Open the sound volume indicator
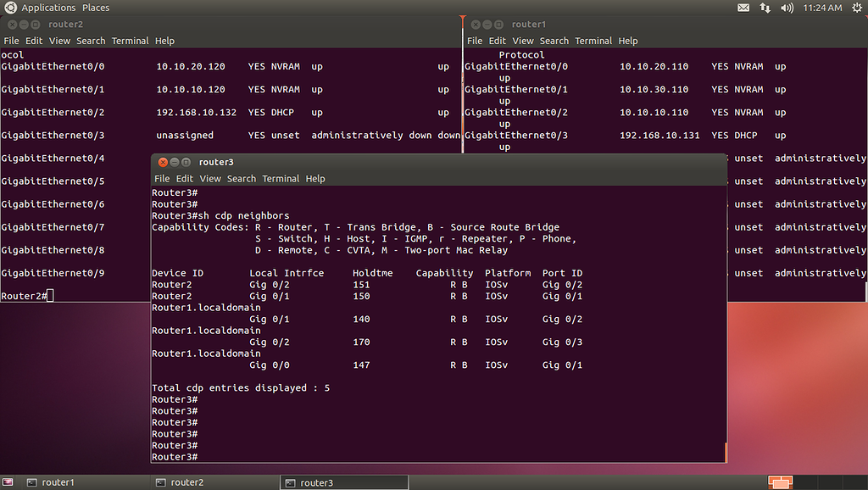Image resolution: width=868 pixels, height=490 pixels. [787, 8]
